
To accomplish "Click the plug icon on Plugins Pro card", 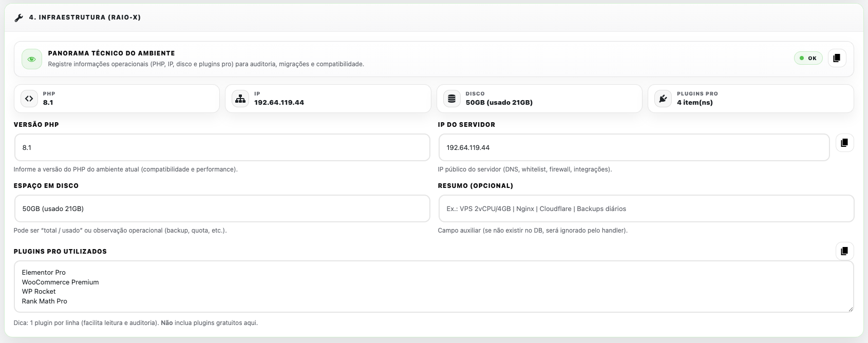I will point(663,99).
